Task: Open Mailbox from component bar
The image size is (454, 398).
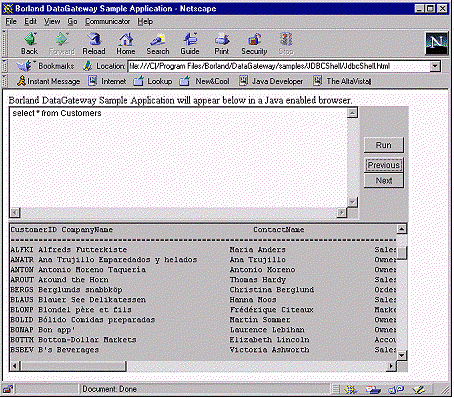Action: pyautogui.click(x=373, y=389)
